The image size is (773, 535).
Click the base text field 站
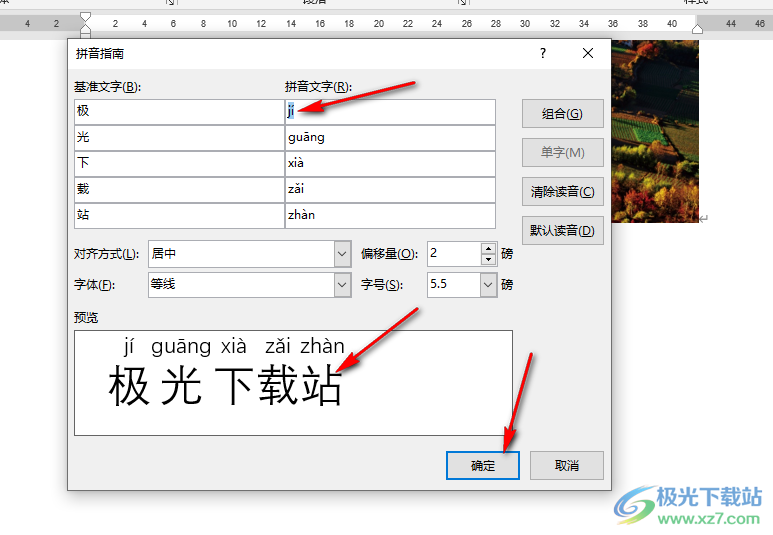point(179,215)
